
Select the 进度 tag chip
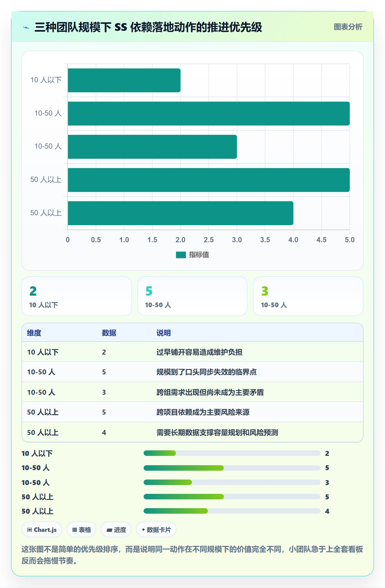click(116, 529)
